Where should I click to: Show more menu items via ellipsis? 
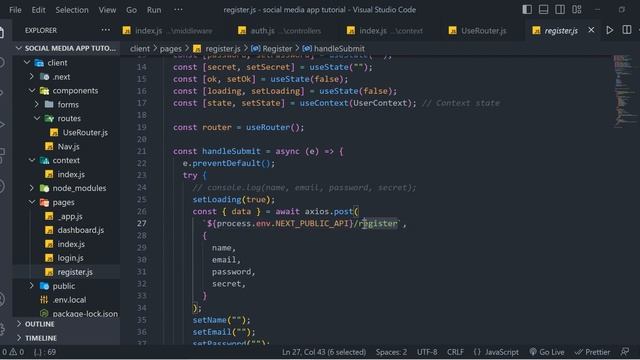[x=178, y=9]
